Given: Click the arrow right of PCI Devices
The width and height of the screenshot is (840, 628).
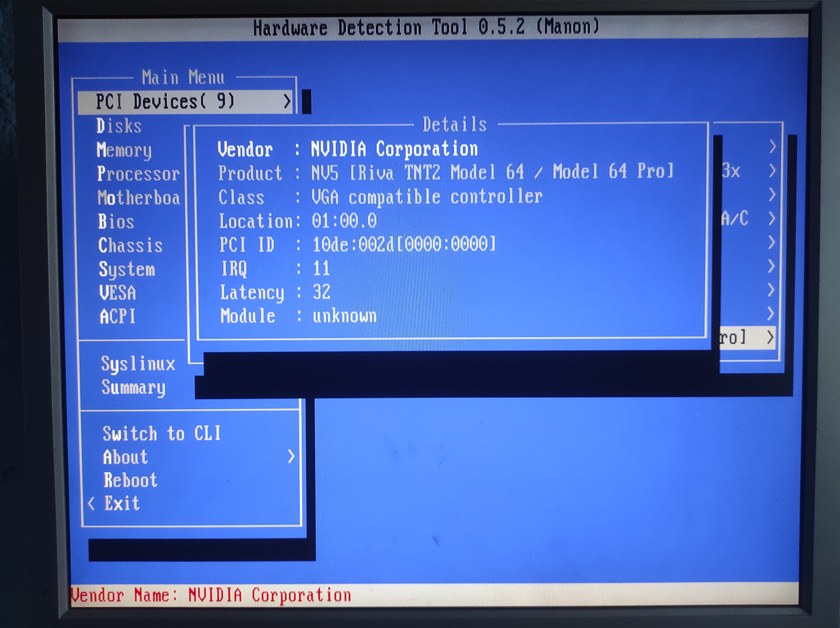Looking at the screenshot, I should [287, 102].
